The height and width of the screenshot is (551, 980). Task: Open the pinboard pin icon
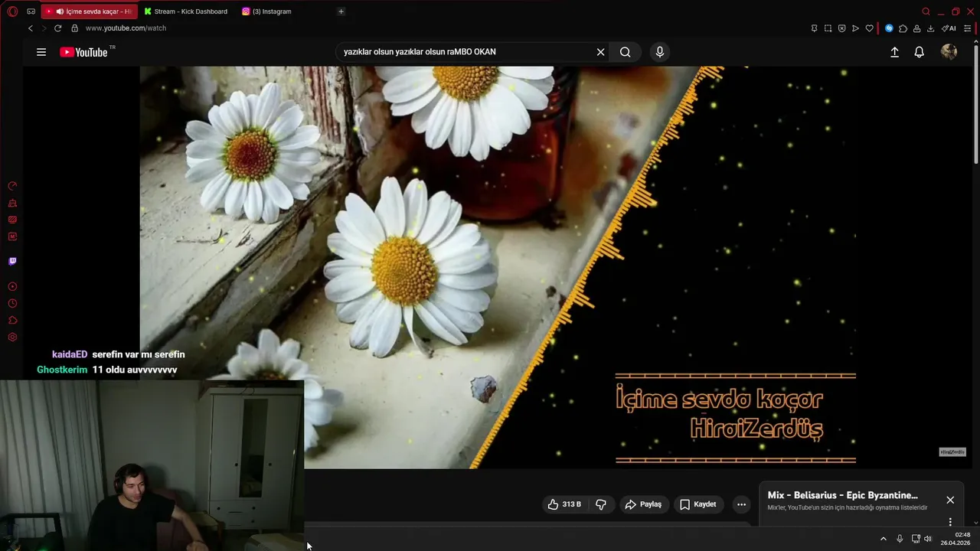tap(814, 28)
